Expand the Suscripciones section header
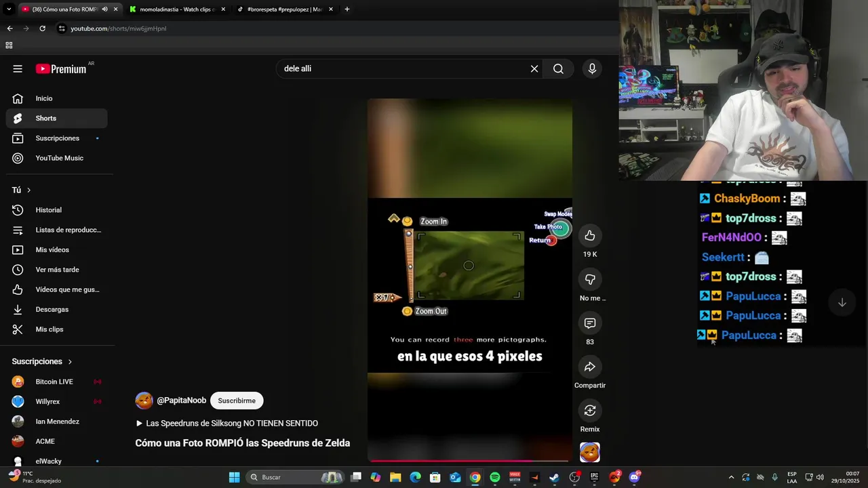 click(x=42, y=361)
